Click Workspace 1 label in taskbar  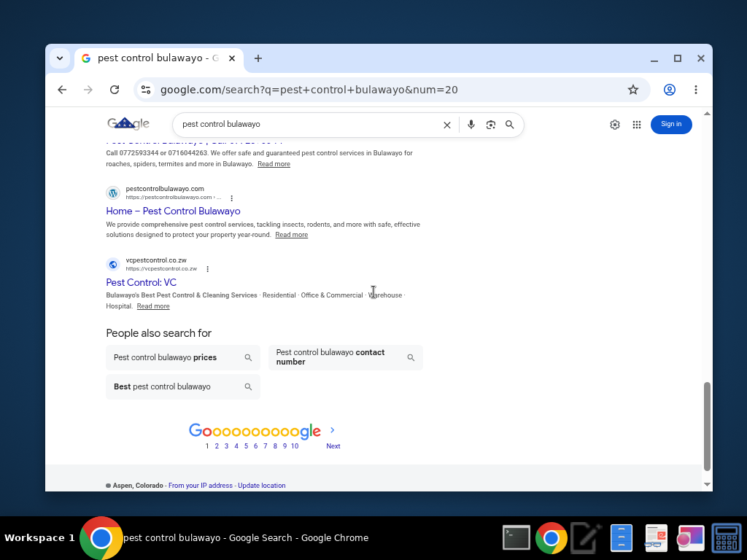click(x=39, y=538)
